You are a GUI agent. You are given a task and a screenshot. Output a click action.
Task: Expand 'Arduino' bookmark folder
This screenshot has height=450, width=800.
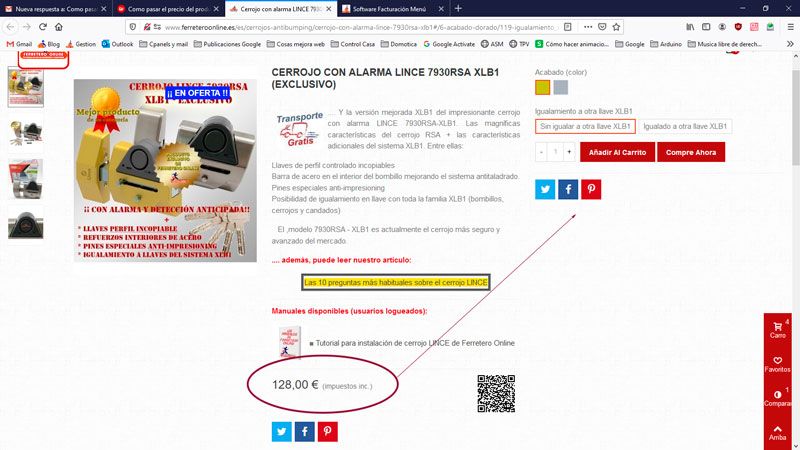666,44
